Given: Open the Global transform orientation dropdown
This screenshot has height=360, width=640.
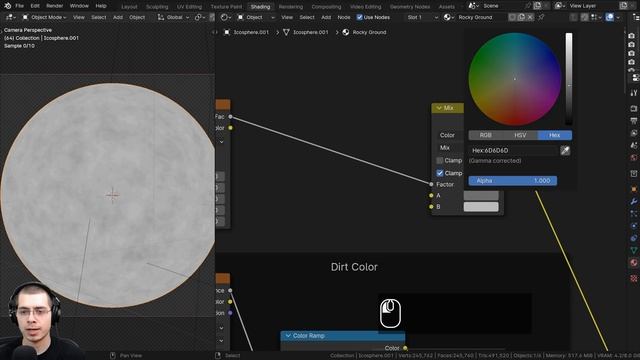Looking at the screenshot, I should pyautogui.click(x=173, y=17).
